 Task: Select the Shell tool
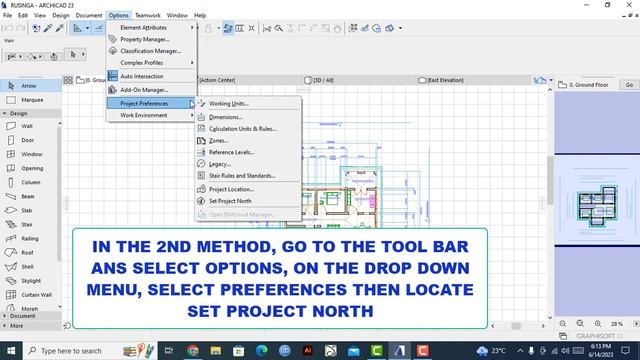[29, 267]
